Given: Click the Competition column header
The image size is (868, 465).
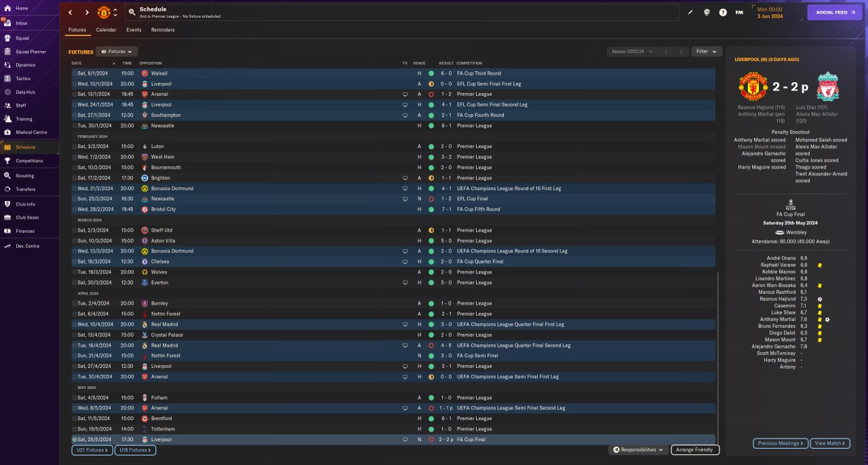Looking at the screenshot, I should click(x=469, y=63).
